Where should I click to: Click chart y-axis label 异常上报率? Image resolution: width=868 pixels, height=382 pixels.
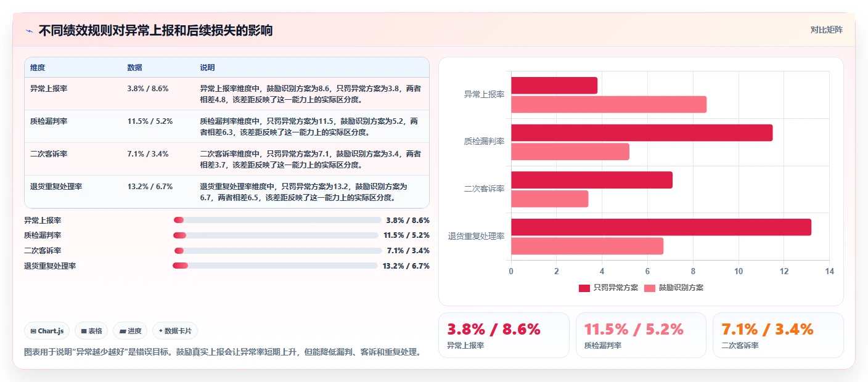484,94
